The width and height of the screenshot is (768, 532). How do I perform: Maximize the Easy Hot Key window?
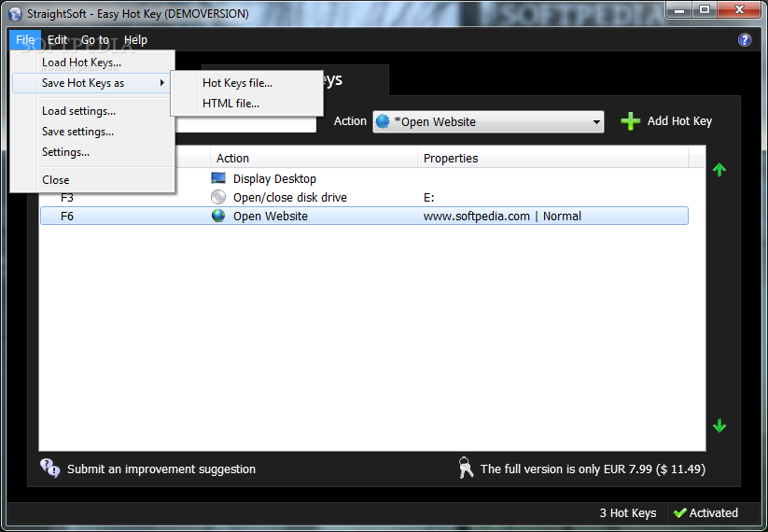point(705,9)
